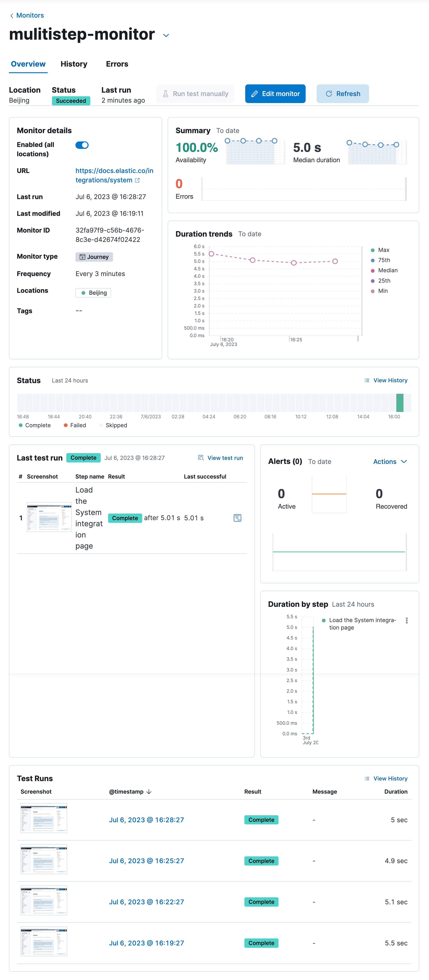Click View test run inspect icon

[x=201, y=458]
